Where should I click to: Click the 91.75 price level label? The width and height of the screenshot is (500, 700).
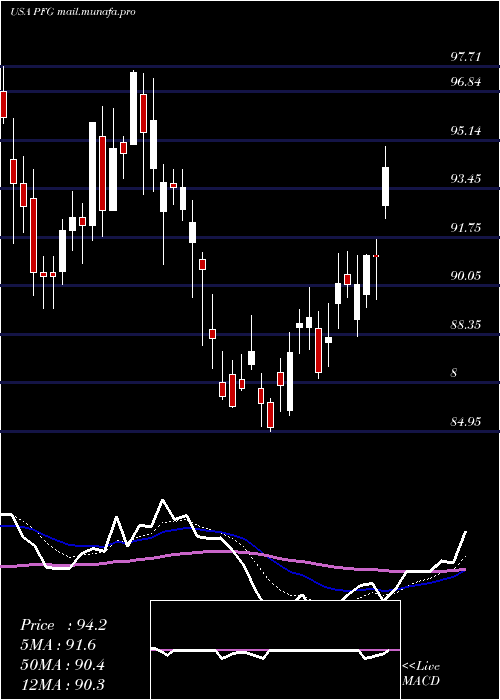[466, 228]
